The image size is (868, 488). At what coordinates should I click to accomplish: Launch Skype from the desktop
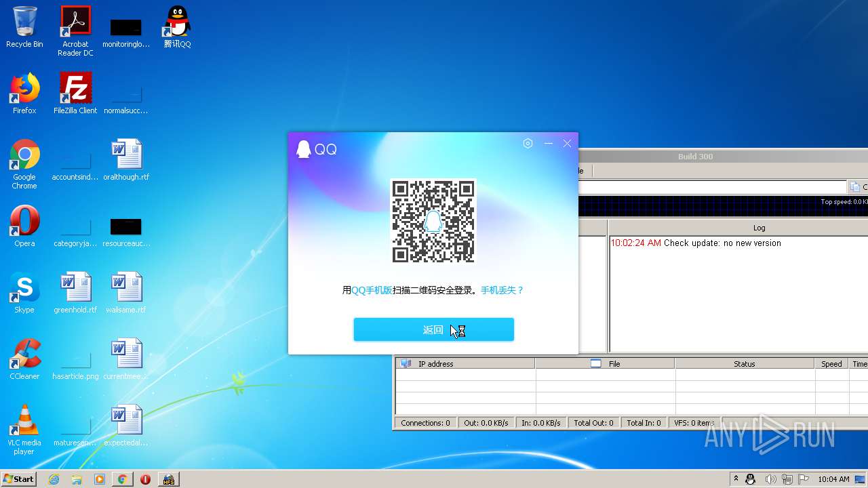point(24,293)
